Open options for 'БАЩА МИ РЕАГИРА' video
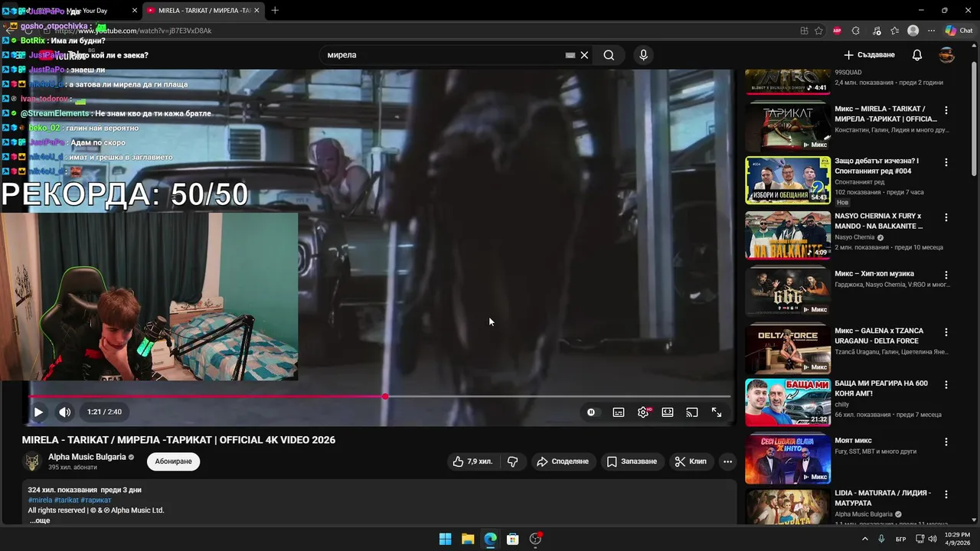Viewport: 980px width, 551px height. [x=946, y=384]
